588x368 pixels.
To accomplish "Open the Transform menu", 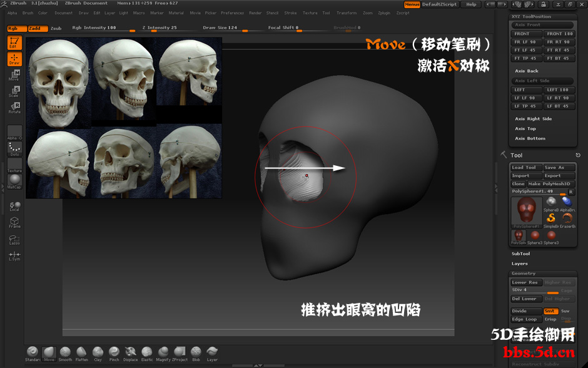I will [347, 13].
